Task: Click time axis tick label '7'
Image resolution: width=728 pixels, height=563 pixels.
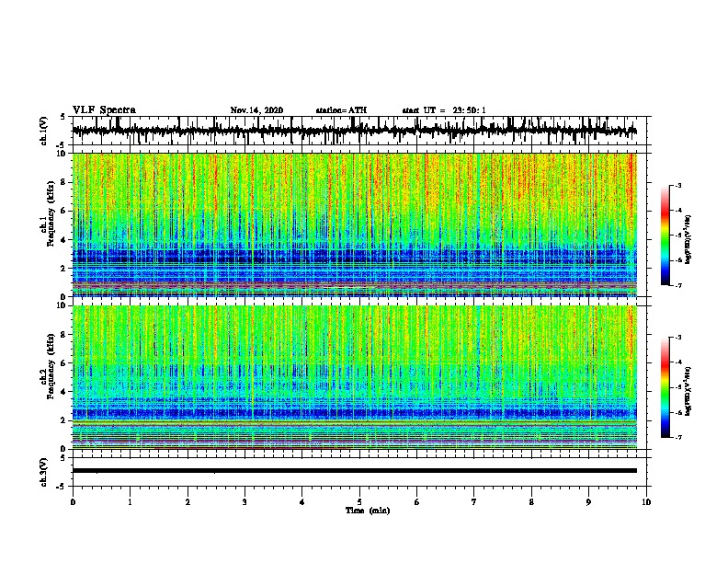Action: coord(474,502)
